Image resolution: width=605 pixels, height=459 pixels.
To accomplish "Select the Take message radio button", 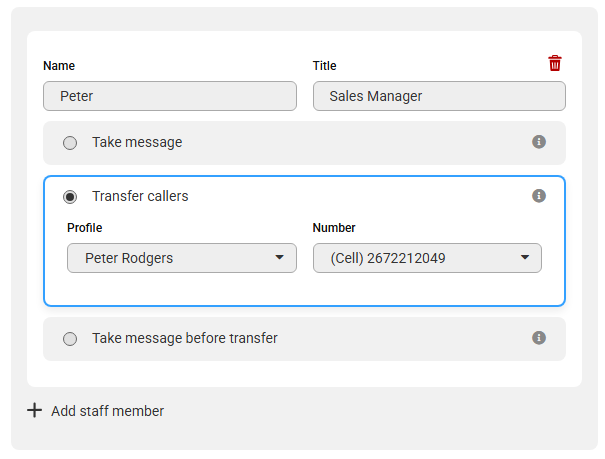I will [70, 143].
